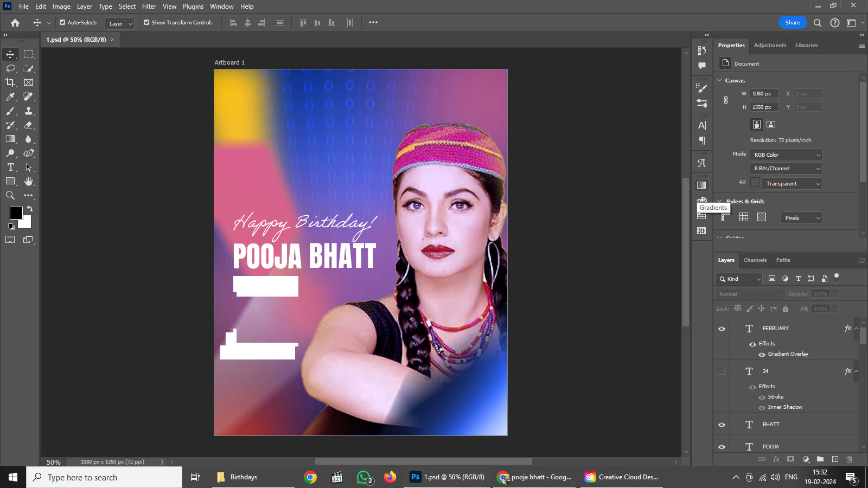Go to Photoshop Home screen
This screenshot has width=868, height=488.
click(15, 23)
